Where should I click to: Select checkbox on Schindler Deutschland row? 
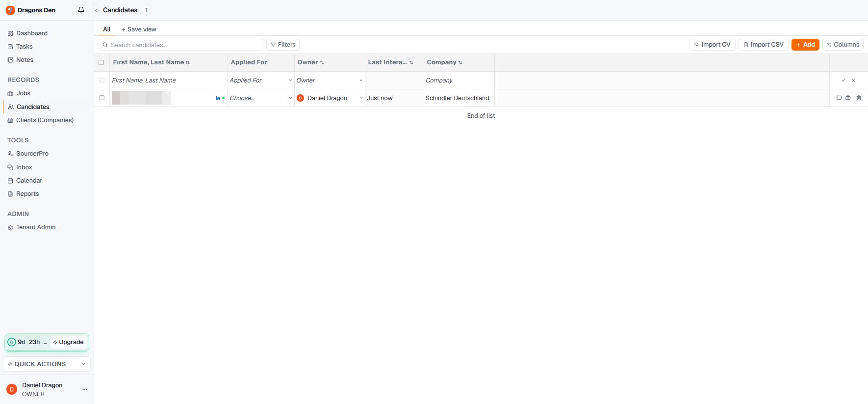click(x=102, y=98)
